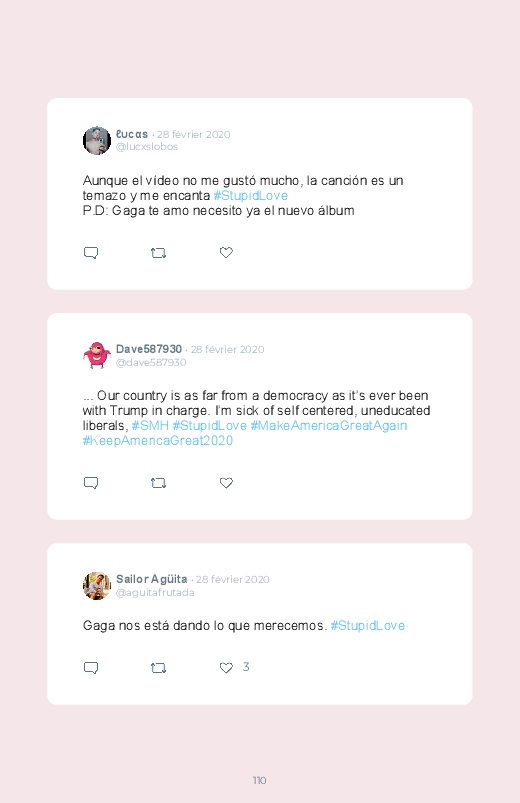
Task: Like Lucas's tweet with the heart icon
Action: point(226,252)
